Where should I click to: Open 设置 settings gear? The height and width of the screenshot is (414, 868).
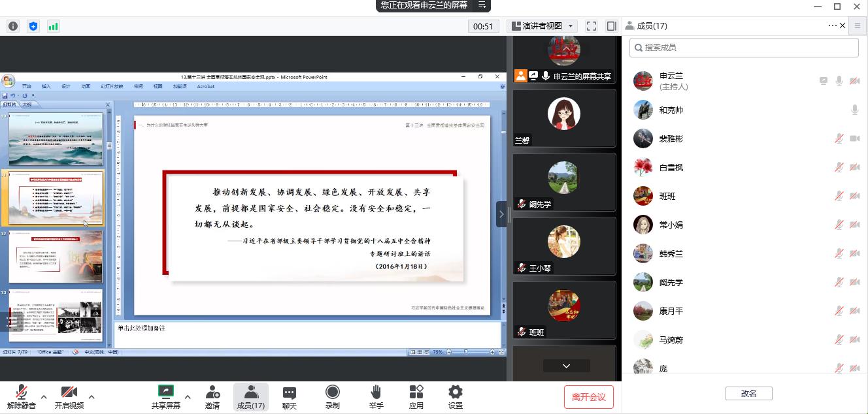pos(456,396)
